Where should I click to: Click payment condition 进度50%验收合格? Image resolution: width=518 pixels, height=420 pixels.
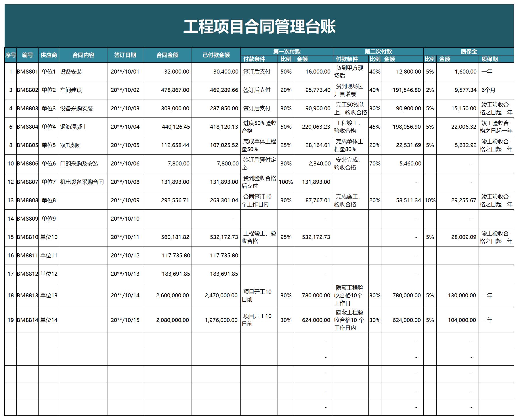[259, 127]
